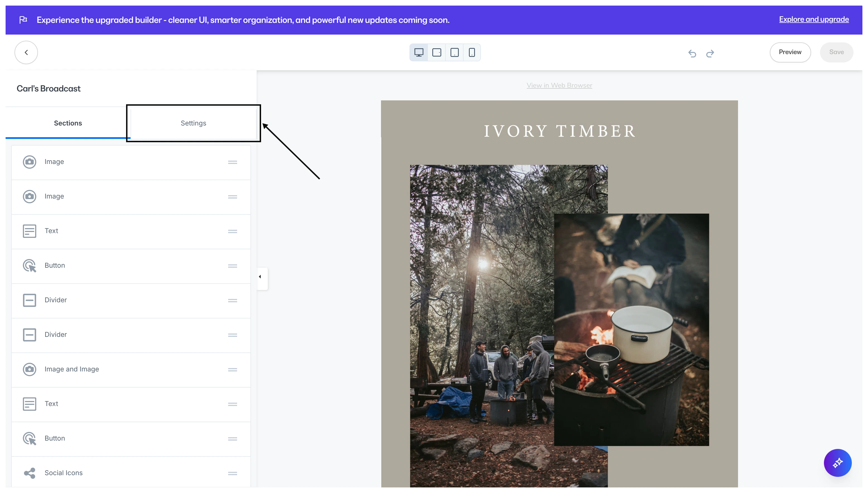Switch to mobile phone preview
This screenshot has height=493, width=868.
pyautogui.click(x=472, y=52)
